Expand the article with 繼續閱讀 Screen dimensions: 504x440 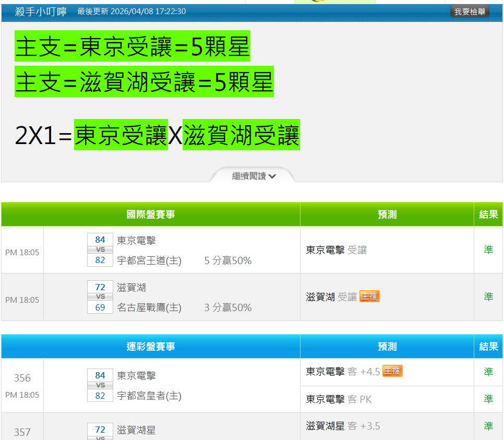point(249,176)
